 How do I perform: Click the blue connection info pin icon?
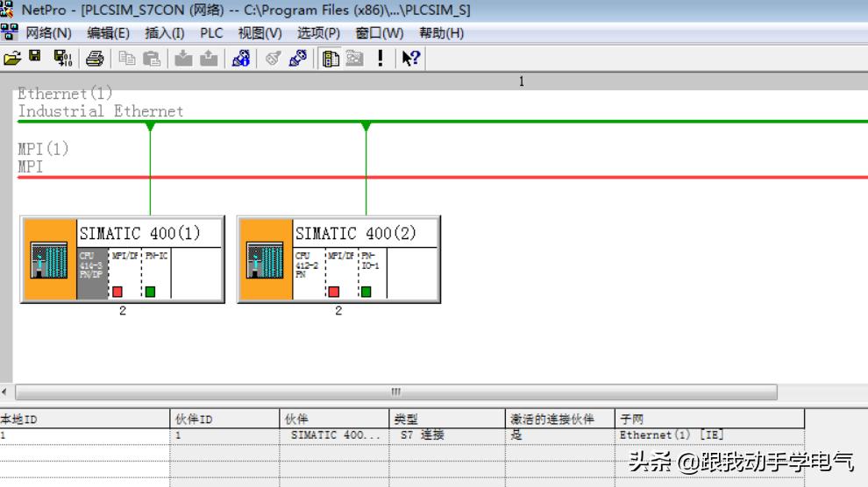click(x=241, y=58)
